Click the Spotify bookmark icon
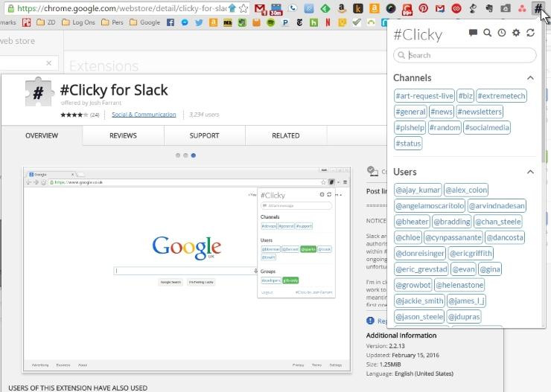 [x=270, y=23]
